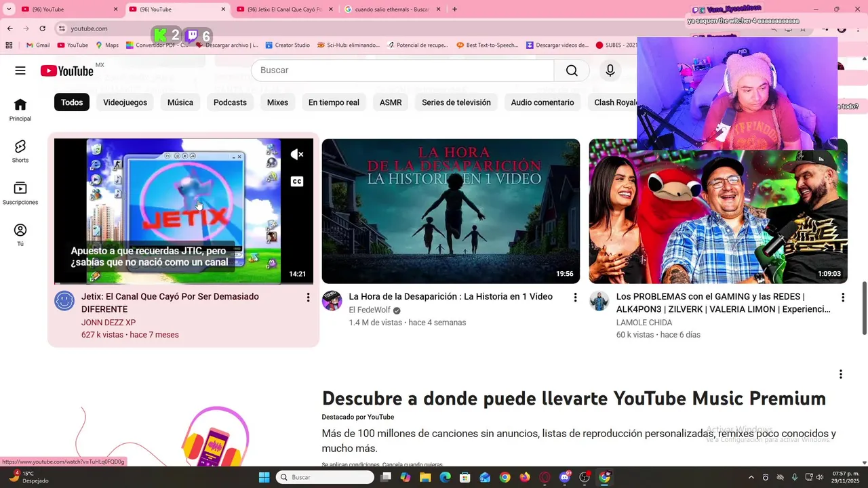Open options menu for Los PROBLEMAS con el GAMING
This screenshot has height=488, width=868.
pos(843,298)
